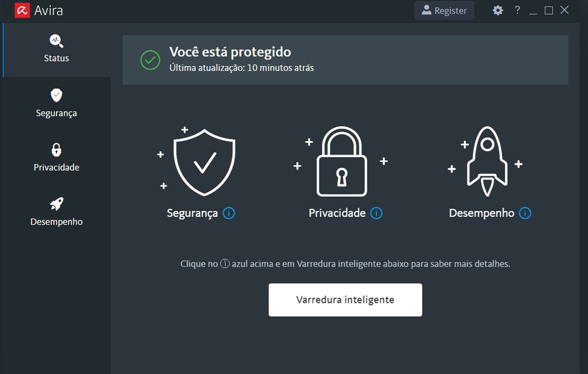Click the Register button
This screenshot has height=374, width=588.
[x=444, y=10]
